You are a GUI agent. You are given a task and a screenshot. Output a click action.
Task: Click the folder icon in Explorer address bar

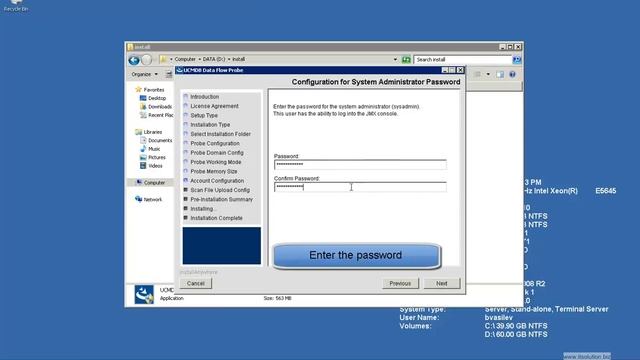click(164, 60)
